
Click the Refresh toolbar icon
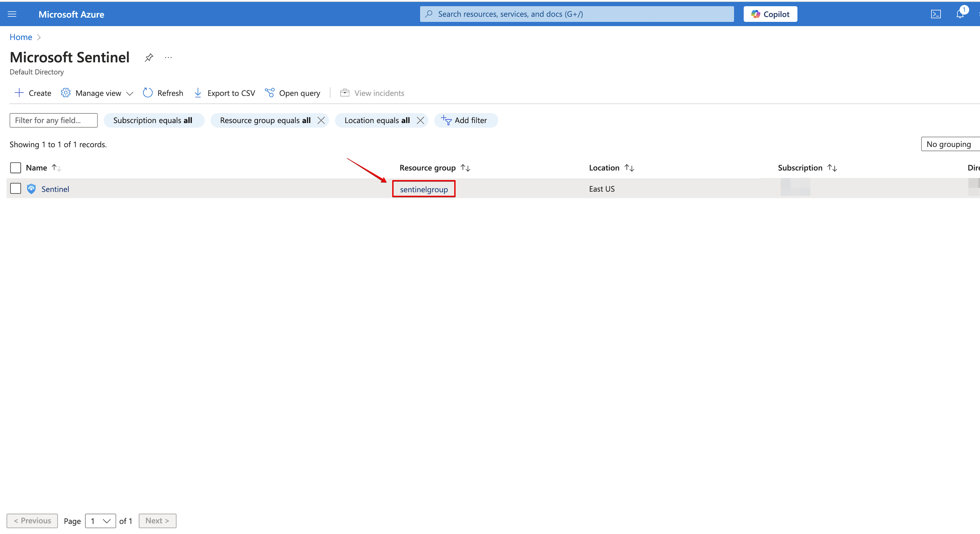[163, 93]
